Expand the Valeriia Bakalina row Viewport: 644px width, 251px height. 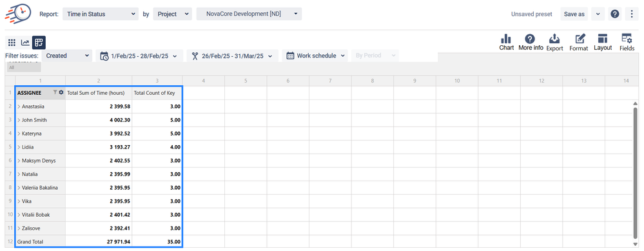[x=19, y=188]
